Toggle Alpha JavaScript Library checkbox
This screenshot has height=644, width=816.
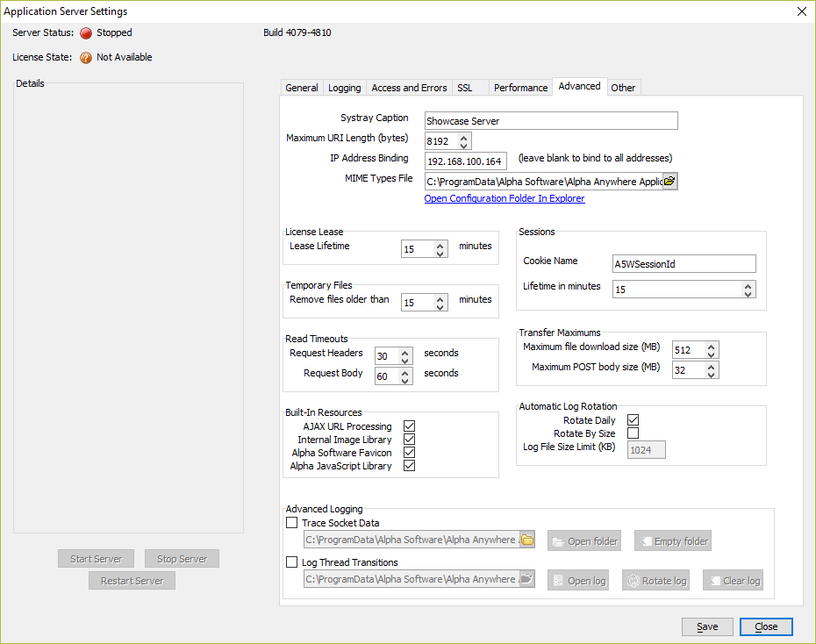pos(410,465)
